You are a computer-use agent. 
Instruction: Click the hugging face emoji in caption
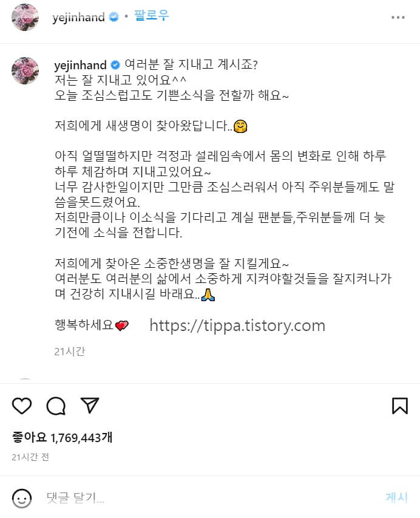tap(240, 126)
